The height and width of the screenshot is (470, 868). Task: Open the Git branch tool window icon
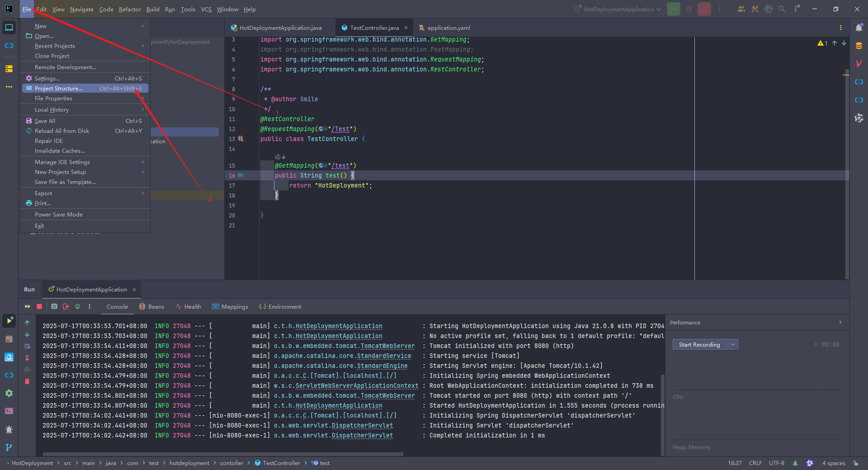click(9, 447)
